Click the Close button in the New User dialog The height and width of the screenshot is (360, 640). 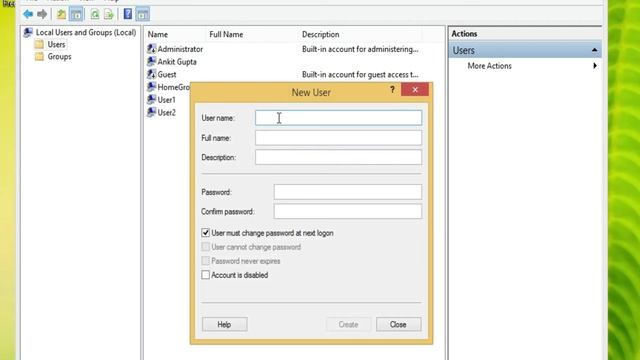pos(398,324)
